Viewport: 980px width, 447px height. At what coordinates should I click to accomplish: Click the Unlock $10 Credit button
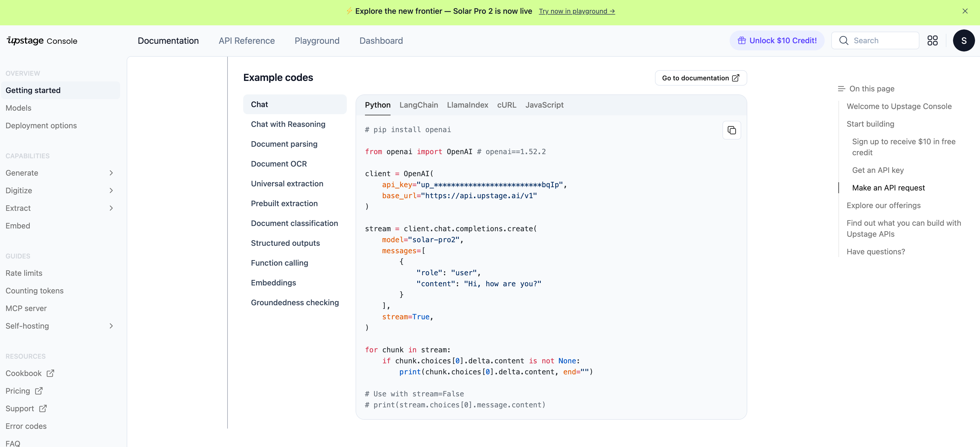point(777,41)
